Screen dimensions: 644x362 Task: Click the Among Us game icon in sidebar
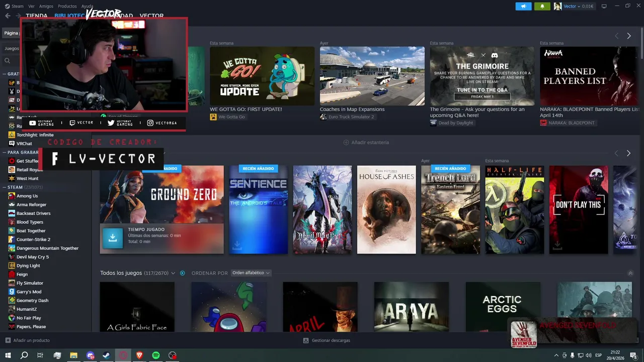[12, 196]
